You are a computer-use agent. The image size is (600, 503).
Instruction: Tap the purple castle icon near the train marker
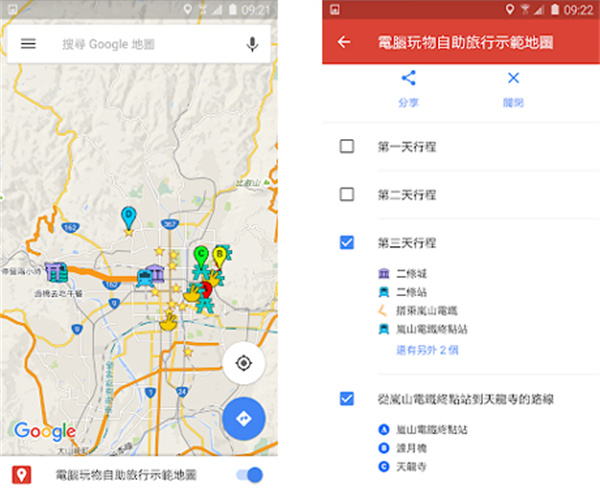click(156, 272)
